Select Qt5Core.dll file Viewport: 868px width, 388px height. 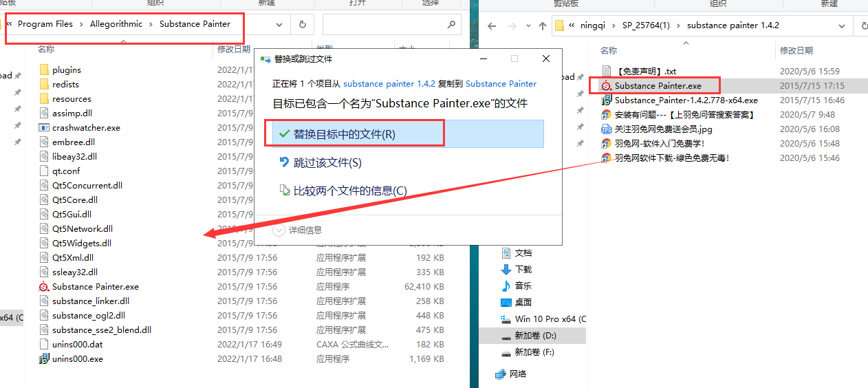point(75,200)
